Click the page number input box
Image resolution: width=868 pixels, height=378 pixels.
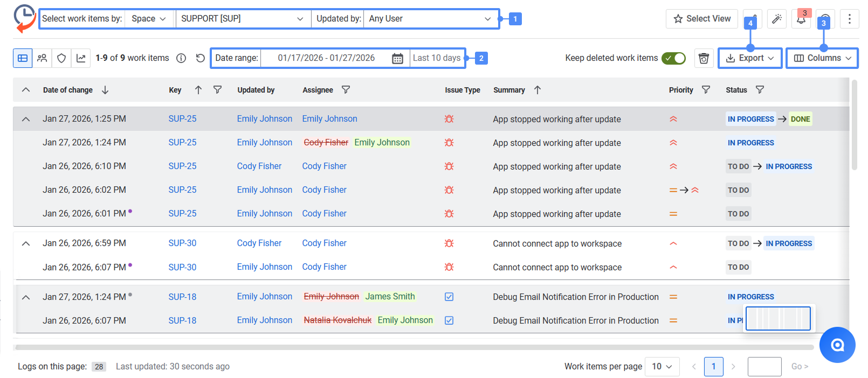tap(764, 367)
